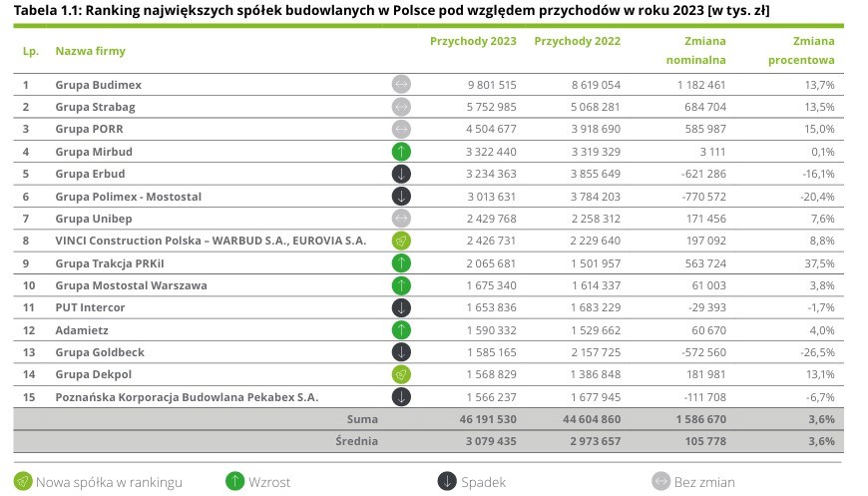The height and width of the screenshot is (496, 868).
Task: Select the company name Grupa Mirbud
Action: click(94, 152)
